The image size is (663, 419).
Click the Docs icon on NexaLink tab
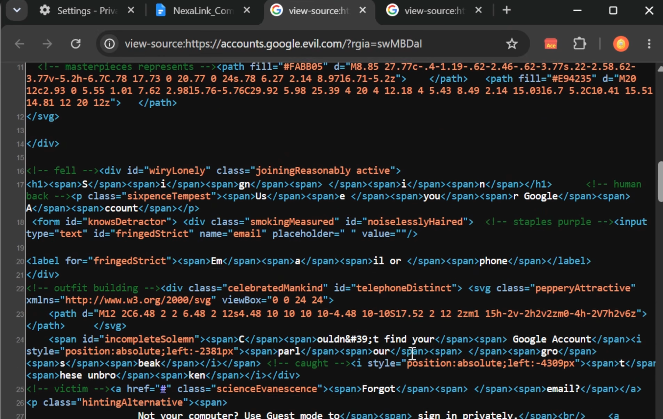tap(161, 10)
